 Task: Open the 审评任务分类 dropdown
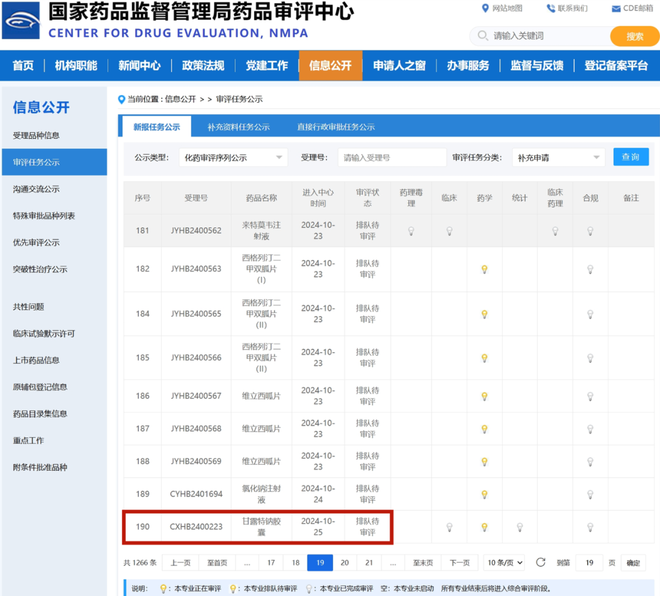point(556,158)
